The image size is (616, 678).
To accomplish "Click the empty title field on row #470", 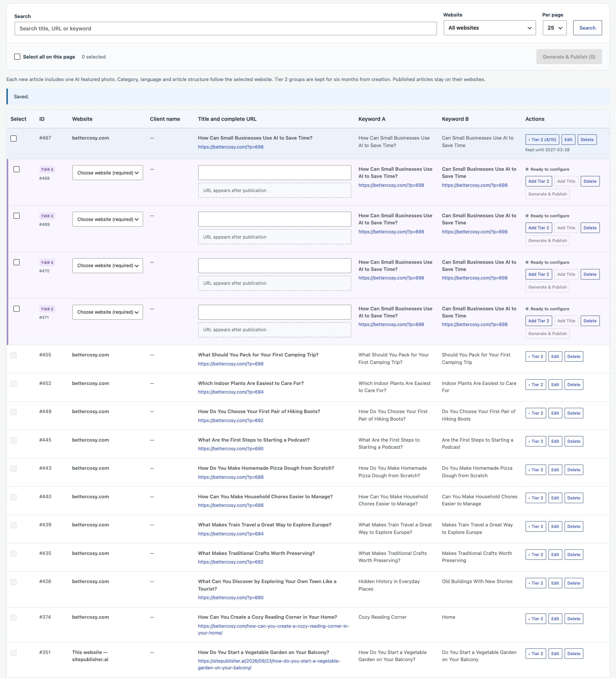I will point(275,266).
